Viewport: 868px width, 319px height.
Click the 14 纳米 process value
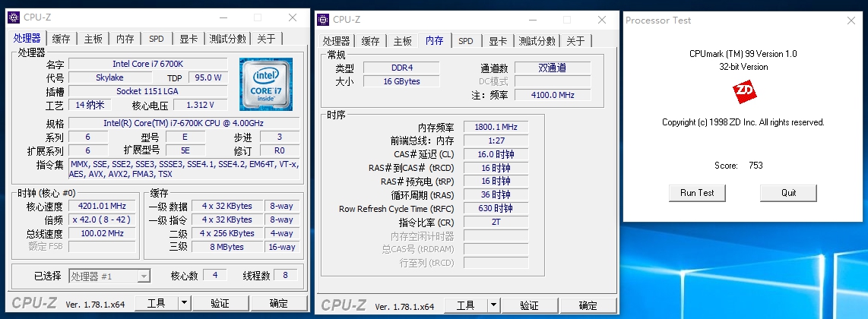(90, 105)
